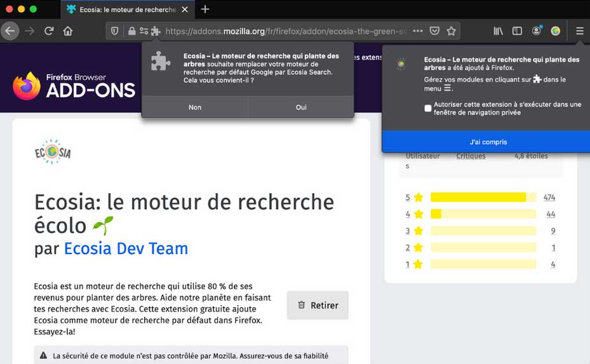This screenshot has height=364, width=590.
Task: Reload the page with the refresh icon
Action: [x=48, y=31]
